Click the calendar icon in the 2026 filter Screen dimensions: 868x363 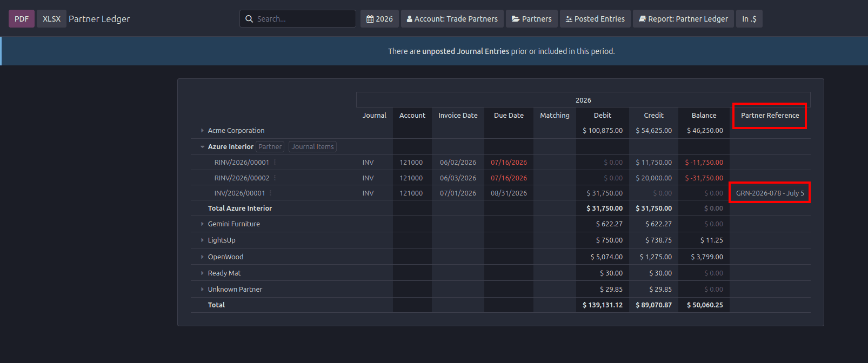370,19
